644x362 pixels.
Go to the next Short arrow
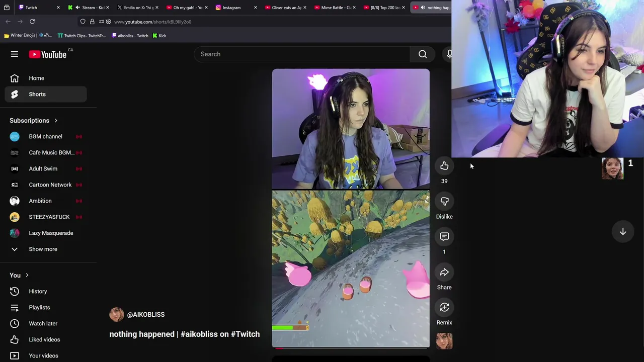click(x=623, y=232)
